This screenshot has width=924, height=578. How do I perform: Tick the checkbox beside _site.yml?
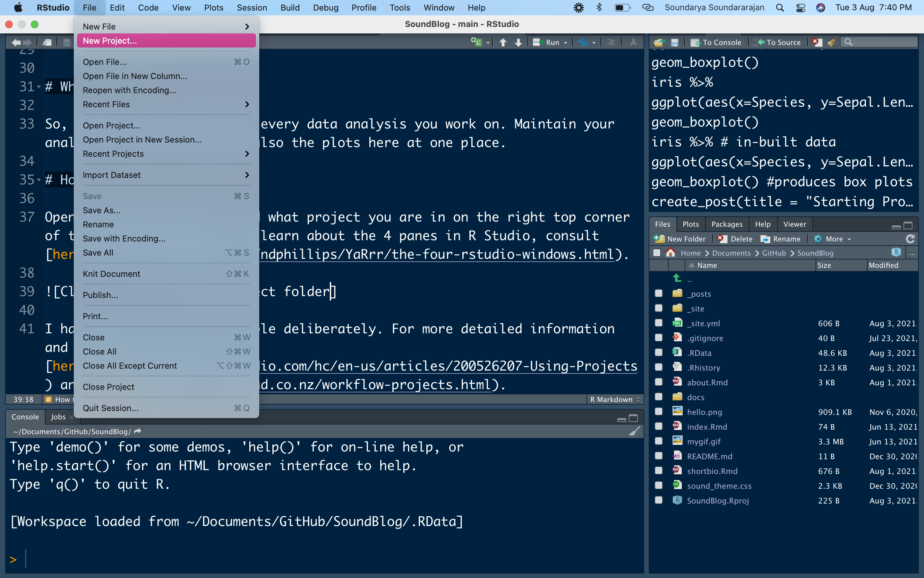coord(659,323)
